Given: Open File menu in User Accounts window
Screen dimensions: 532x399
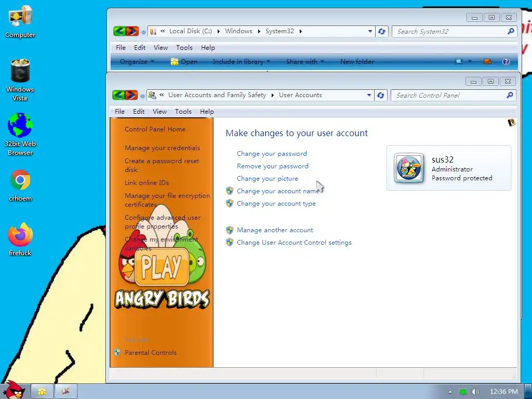Looking at the screenshot, I should pos(119,112).
